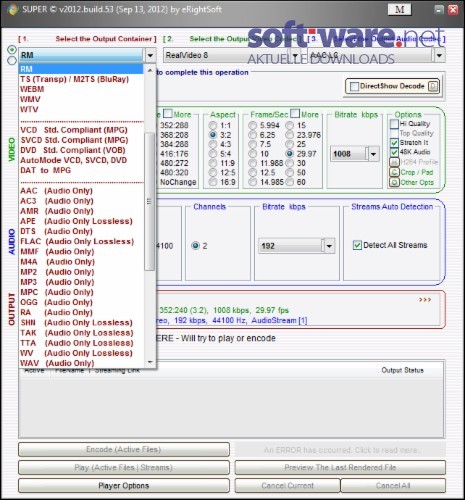Screen dimensions: 465x500
Task: Select the highlighted RM list entry
Action: coord(81,69)
